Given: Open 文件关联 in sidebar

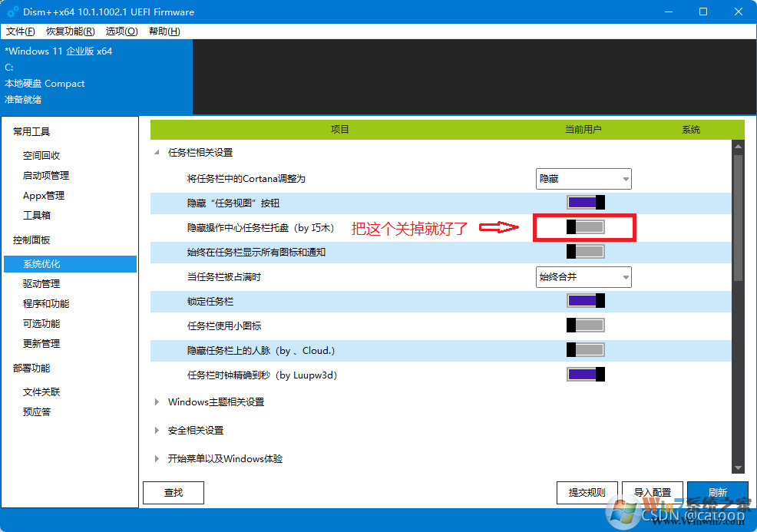Looking at the screenshot, I should pyautogui.click(x=41, y=392).
